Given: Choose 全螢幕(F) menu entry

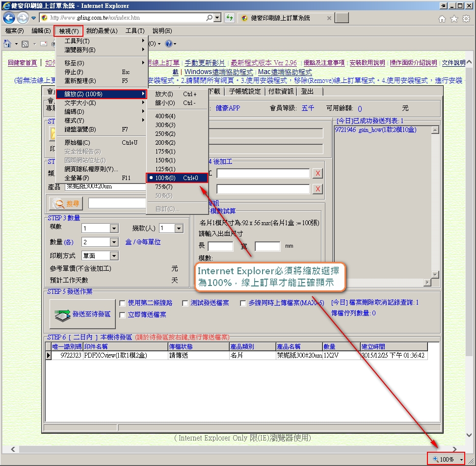Looking at the screenshot, I should click(x=102, y=178).
